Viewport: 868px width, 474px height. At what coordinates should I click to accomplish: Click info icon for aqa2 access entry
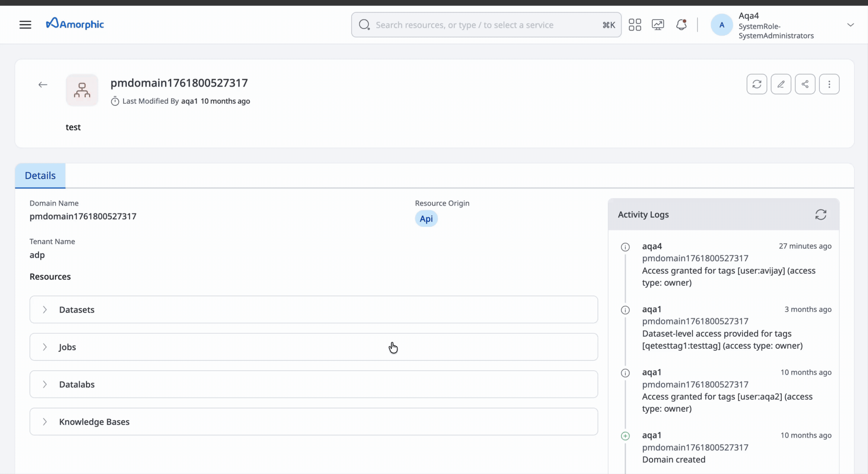tap(625, 373)
